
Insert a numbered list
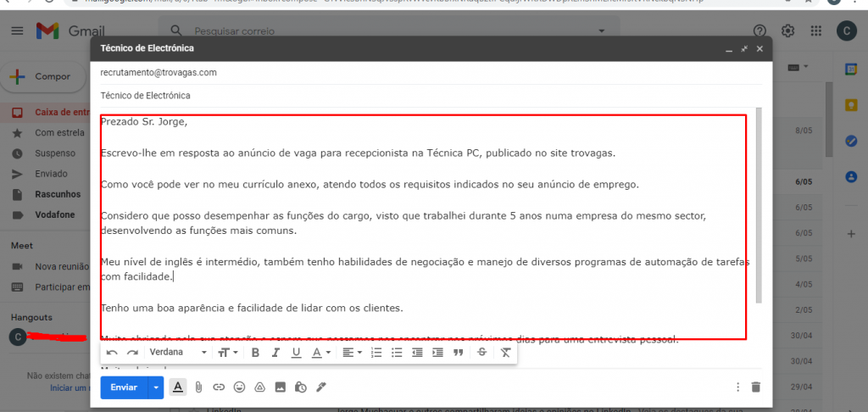pyautogui.click(x=376, y=353)
